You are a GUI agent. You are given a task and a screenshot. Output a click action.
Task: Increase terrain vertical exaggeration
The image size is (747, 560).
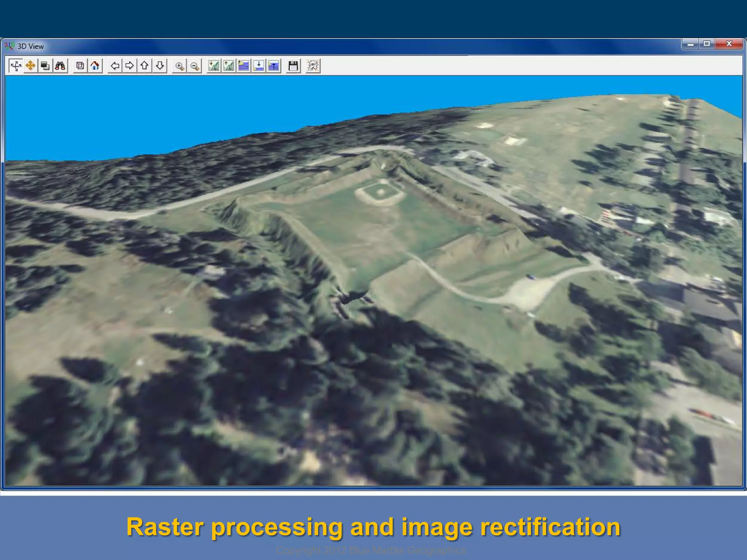(229, 66)
